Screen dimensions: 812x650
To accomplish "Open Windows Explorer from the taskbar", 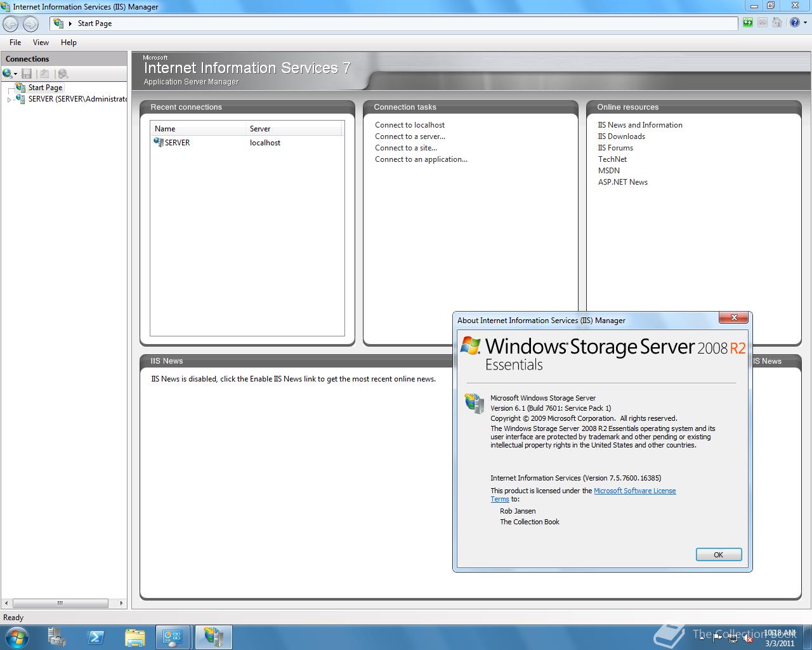I will click(134, 637).
